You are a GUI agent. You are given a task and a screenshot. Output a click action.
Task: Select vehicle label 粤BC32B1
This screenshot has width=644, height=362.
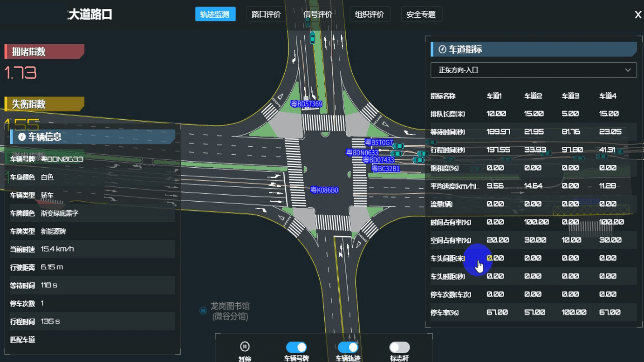[x=385, y=169]
